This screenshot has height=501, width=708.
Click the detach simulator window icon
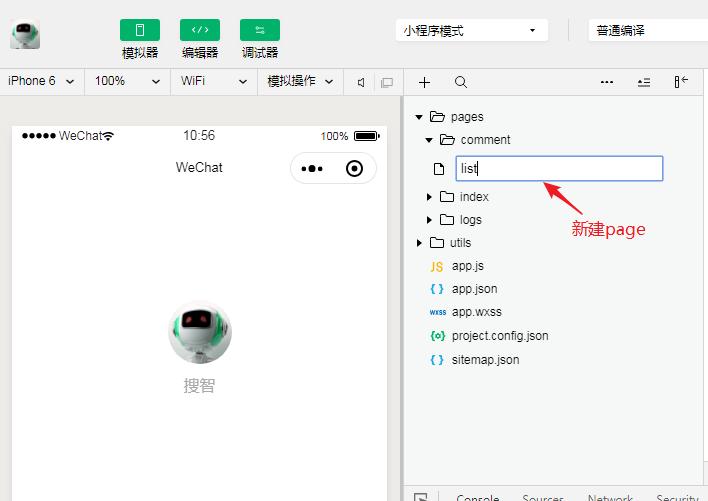pos(387,83)
